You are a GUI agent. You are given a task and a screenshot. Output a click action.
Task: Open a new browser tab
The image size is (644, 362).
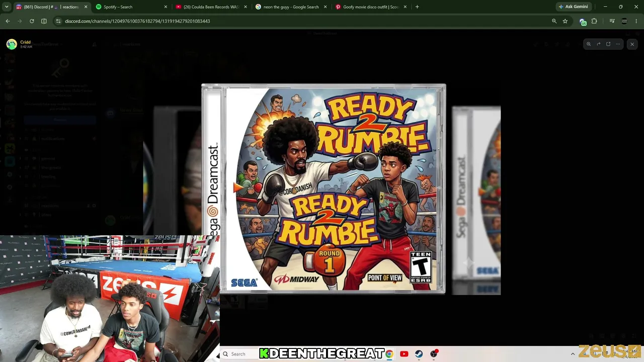coord(417,7)
